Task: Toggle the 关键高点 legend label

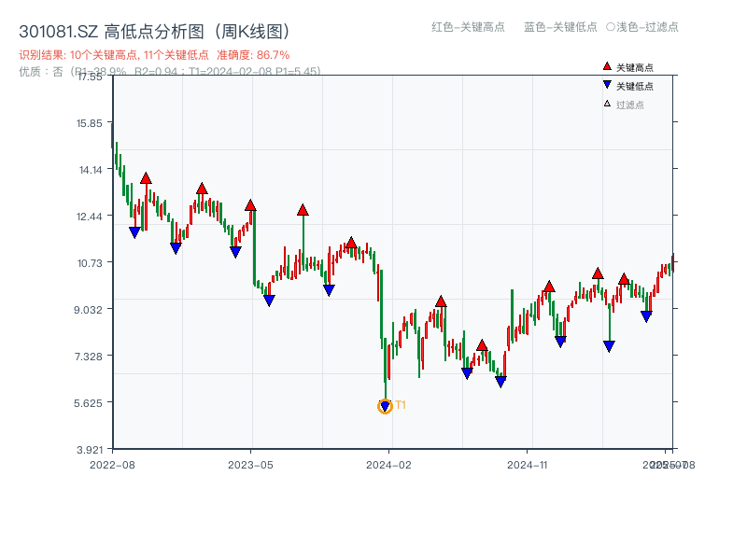Action: [x=635, y=67]
